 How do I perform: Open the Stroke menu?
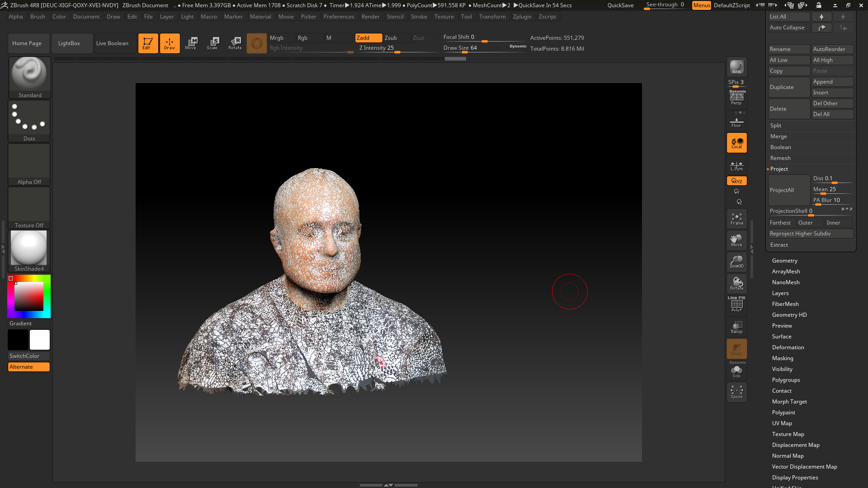pos(419,17)
